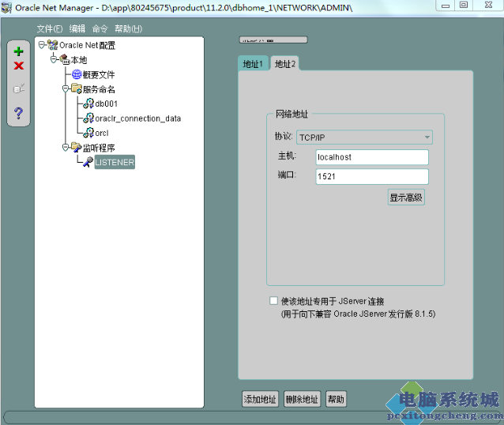Open the 帮助(H) menu
Image resolution: width=504 pixels, height=425 pixels.
(x=128, y=28)
